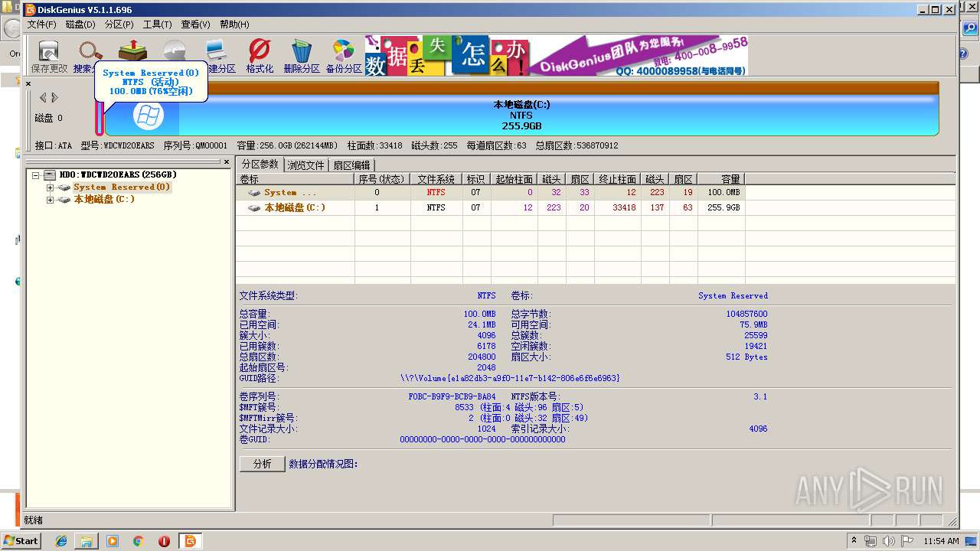Select System Reserved(0) in disk tree

(x=122, y=187)
